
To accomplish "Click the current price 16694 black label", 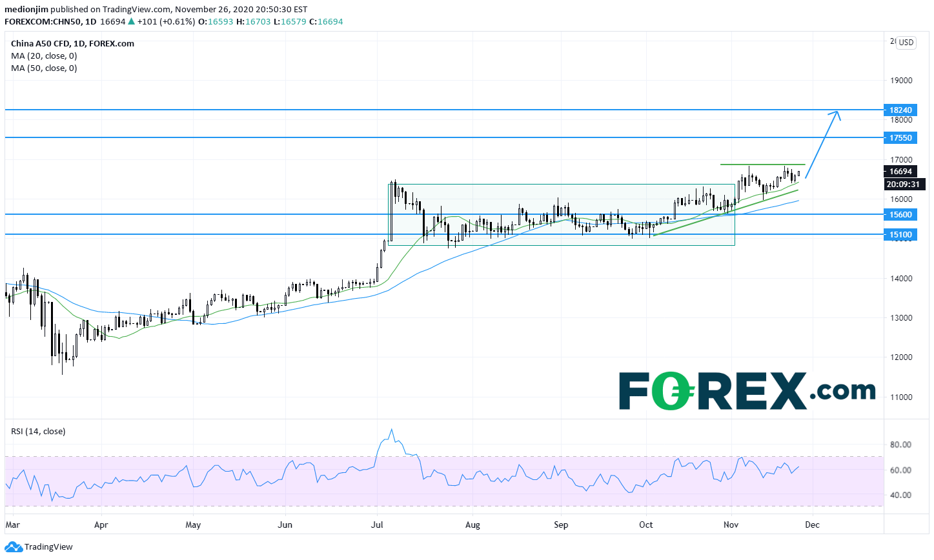I will (900, 172).
